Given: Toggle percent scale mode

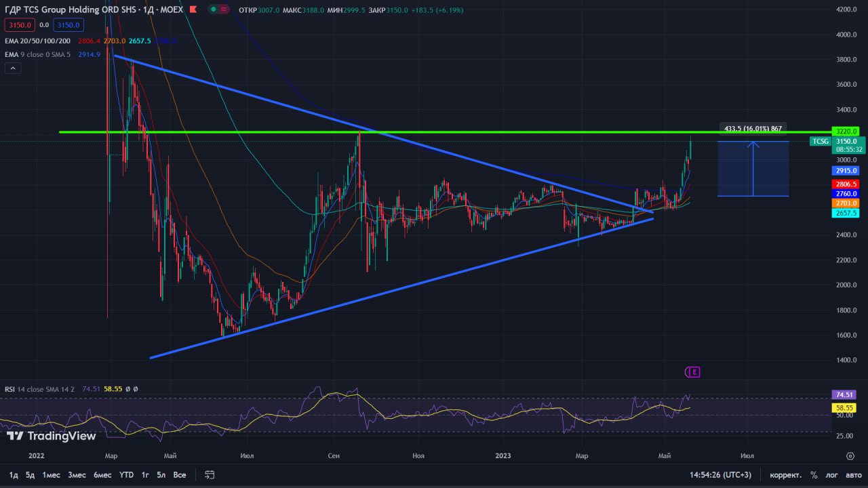Looking at the screenshot, I should (814, 475).
